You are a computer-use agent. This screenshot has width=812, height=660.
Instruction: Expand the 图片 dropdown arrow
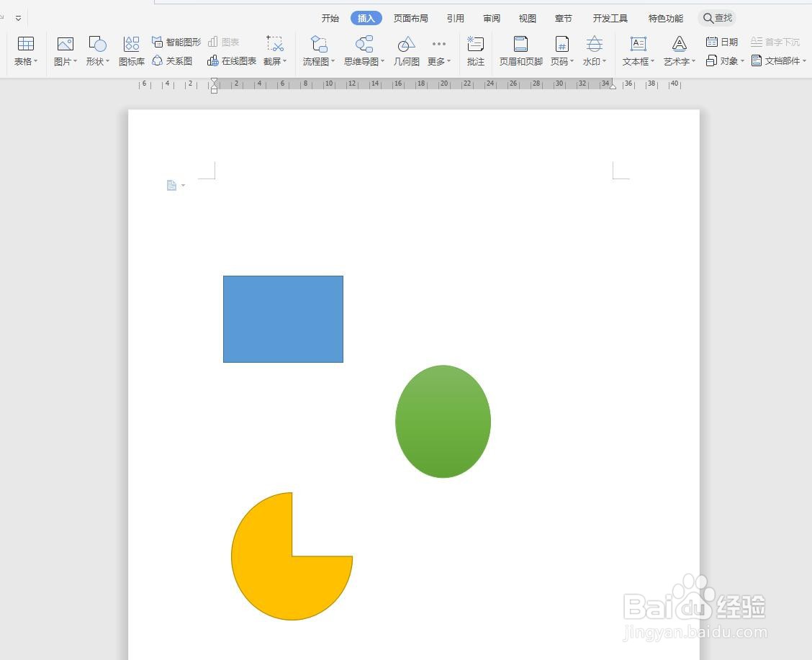click(75, 61)
